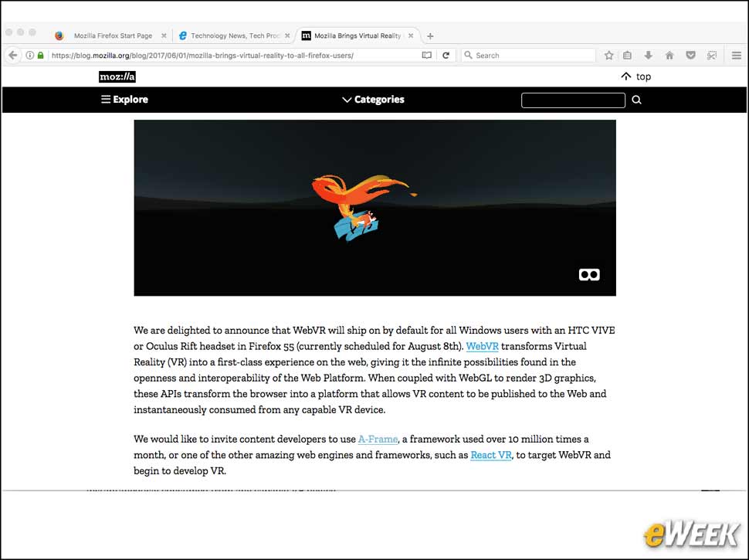Reload the current page
The height and width of the screenshot is (560, 749).
[446, 56]
